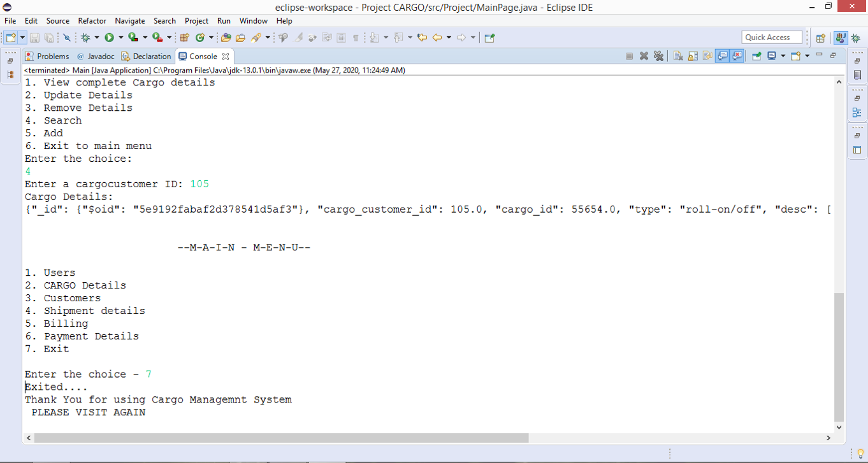Click the Save icon in toolbar
Viewport: 868px width, 463px height.
coord(34,38)
